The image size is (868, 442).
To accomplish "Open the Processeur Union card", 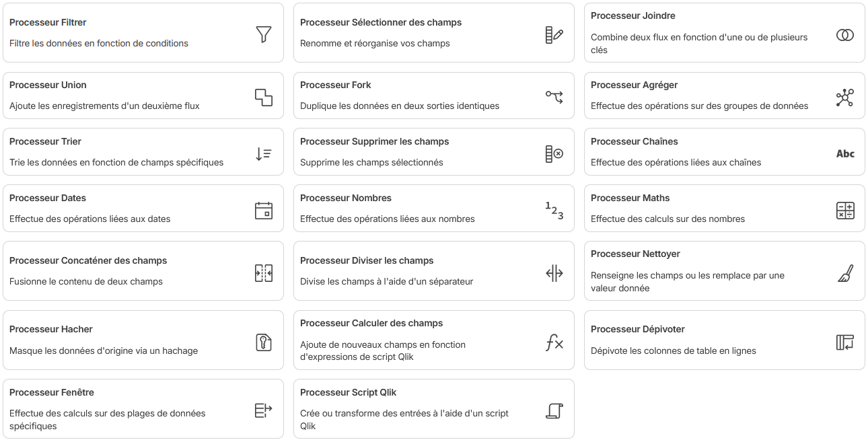I will click(143, 95).
